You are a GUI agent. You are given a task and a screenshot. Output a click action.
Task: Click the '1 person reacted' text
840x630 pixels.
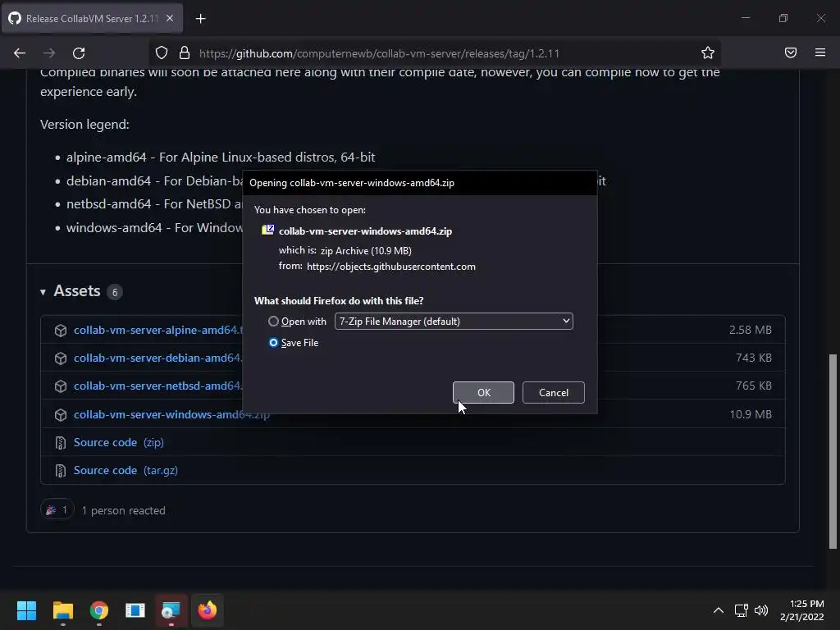pos(123,510)
